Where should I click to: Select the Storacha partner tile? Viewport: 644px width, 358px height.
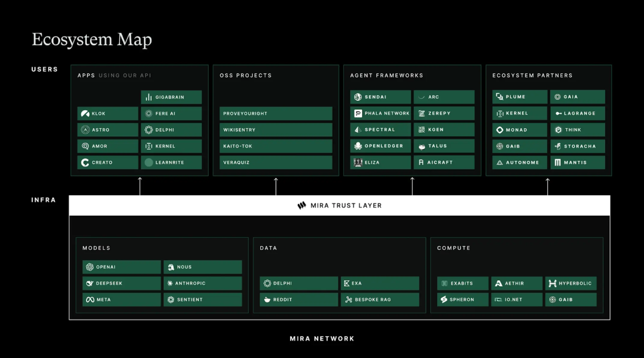(577, 146)
